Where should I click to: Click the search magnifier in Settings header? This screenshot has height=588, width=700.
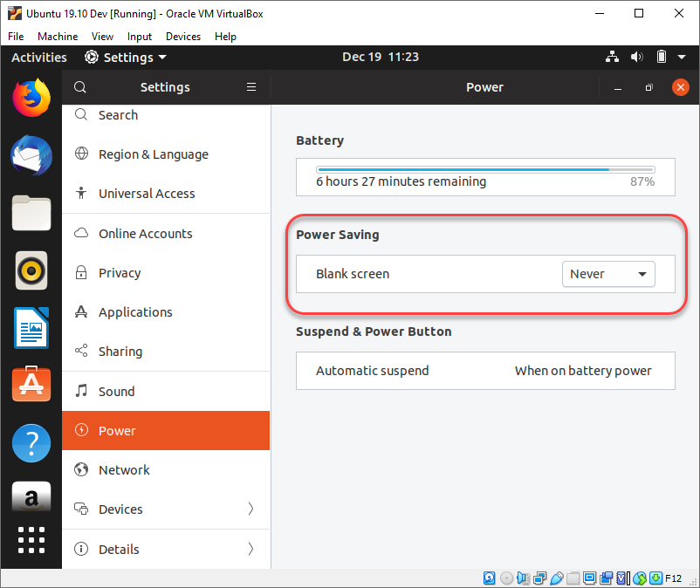click(x=80, y=87)
